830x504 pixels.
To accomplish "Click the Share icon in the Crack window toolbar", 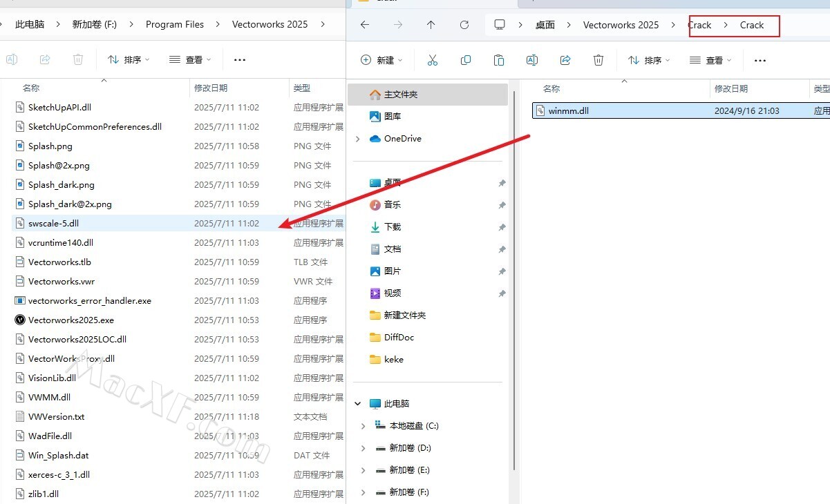I will click(x=565, y=60).
